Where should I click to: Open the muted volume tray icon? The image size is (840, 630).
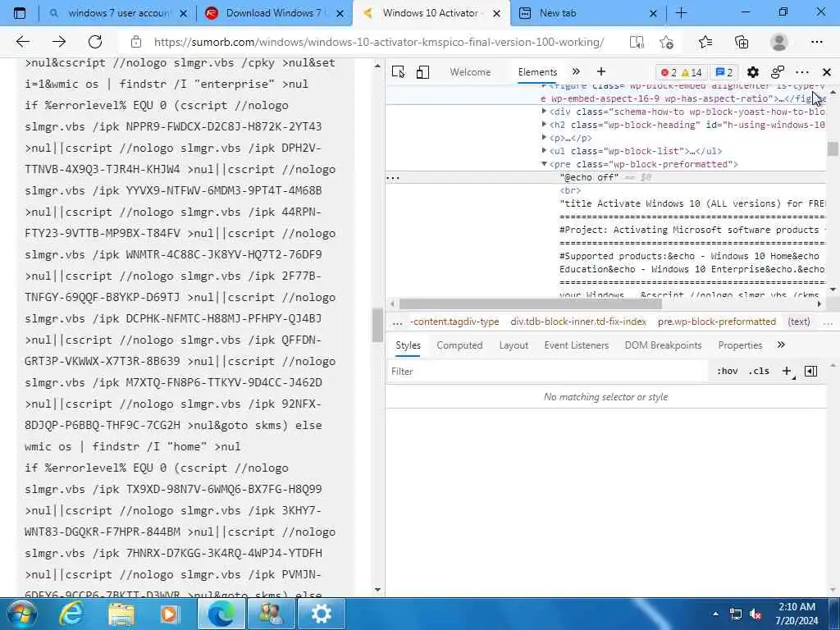click(756, 614)
